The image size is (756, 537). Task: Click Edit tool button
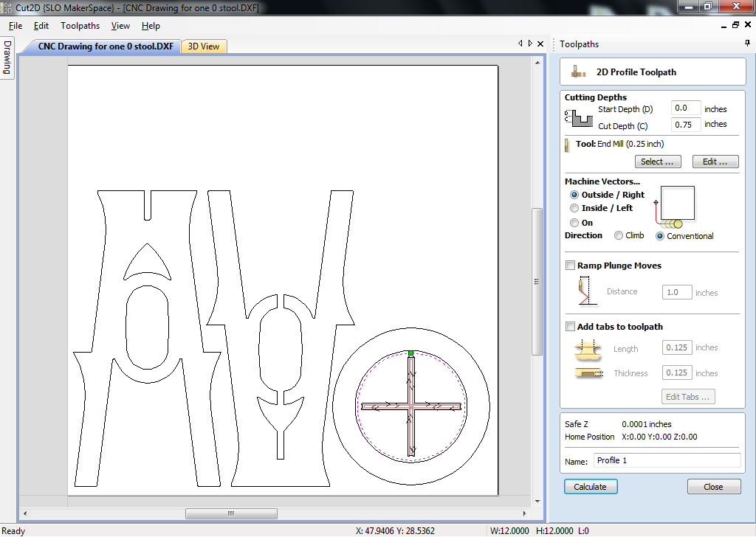point(715,162)
